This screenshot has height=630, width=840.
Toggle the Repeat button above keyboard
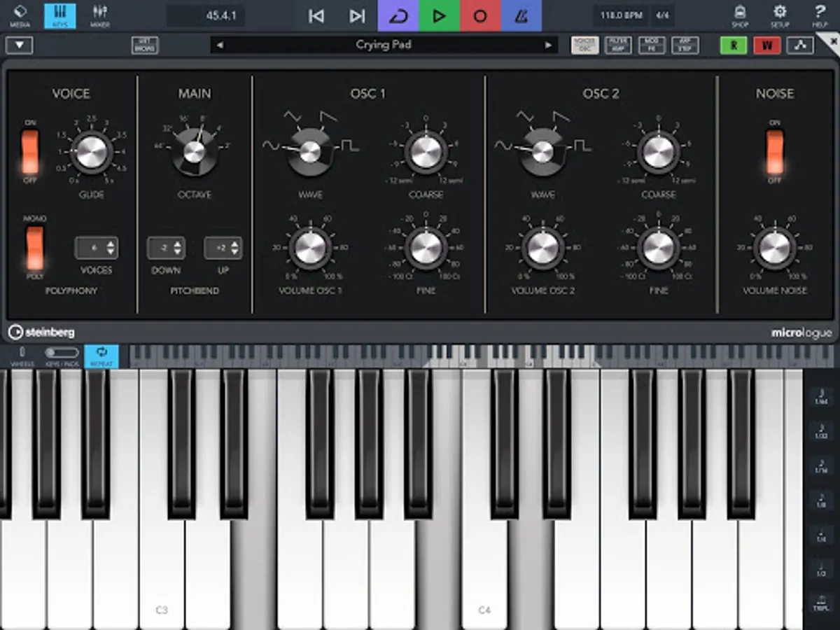[101, 356]
